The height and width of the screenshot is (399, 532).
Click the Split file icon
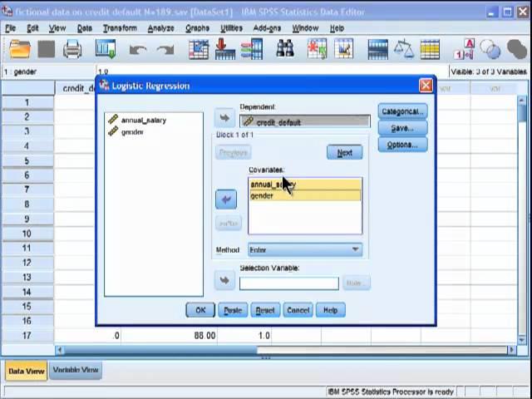pyautogui.click(x=377, y=50)
